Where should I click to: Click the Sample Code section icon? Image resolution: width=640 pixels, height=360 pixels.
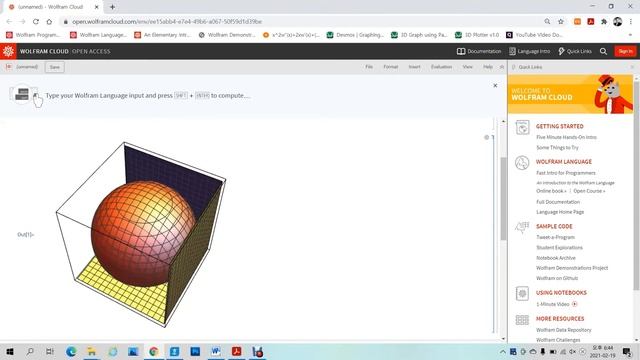point(522,227)
